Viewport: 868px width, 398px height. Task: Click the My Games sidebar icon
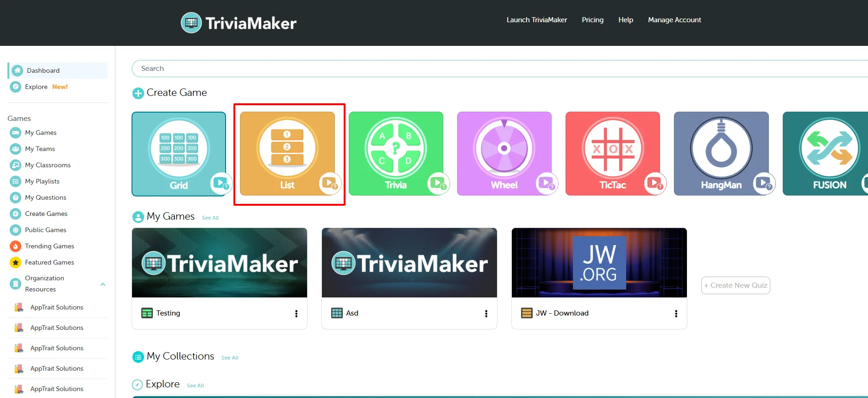tap(16, 133)
